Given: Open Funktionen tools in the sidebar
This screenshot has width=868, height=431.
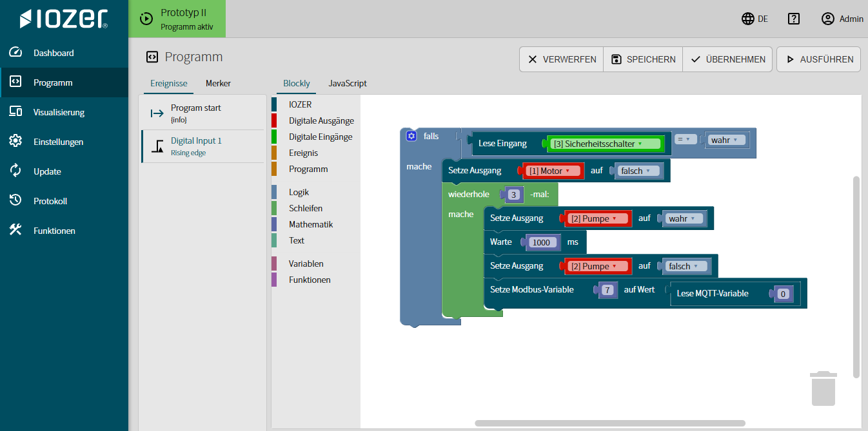Looking at the screenshot, I should pos(54,231).
